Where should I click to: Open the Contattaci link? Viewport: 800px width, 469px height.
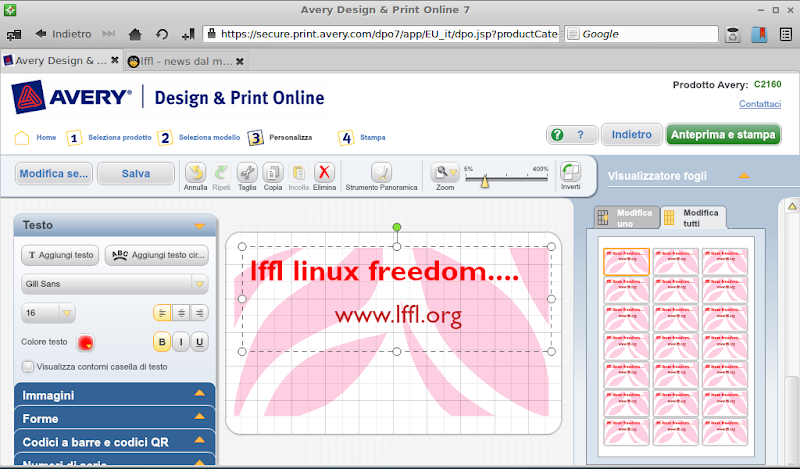pyautogui.click(x=760, y=104)
